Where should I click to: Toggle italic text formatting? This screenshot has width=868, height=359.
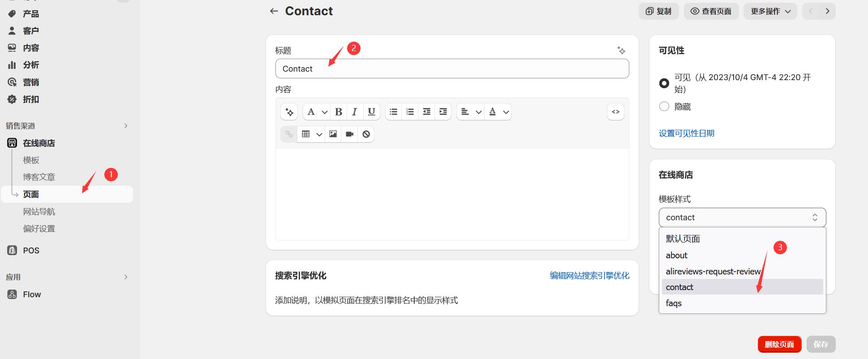[x=355, y=112]
